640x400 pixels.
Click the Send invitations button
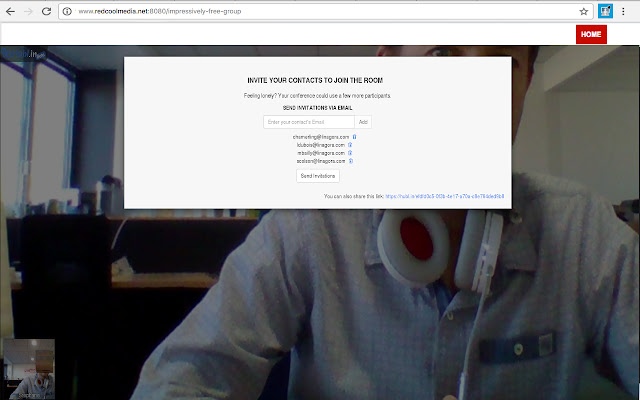pyautogui.click(x=318, y=176)
